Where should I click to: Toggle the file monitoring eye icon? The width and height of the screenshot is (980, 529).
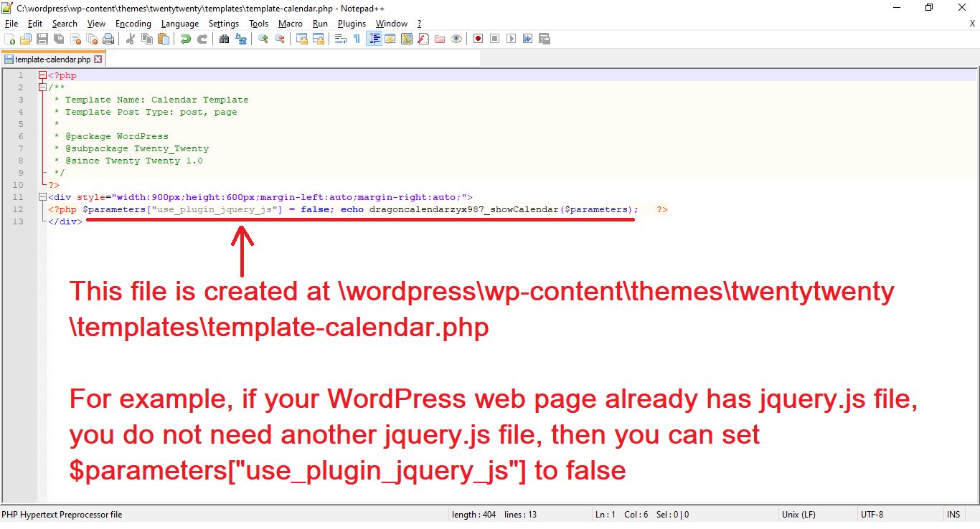456,39
